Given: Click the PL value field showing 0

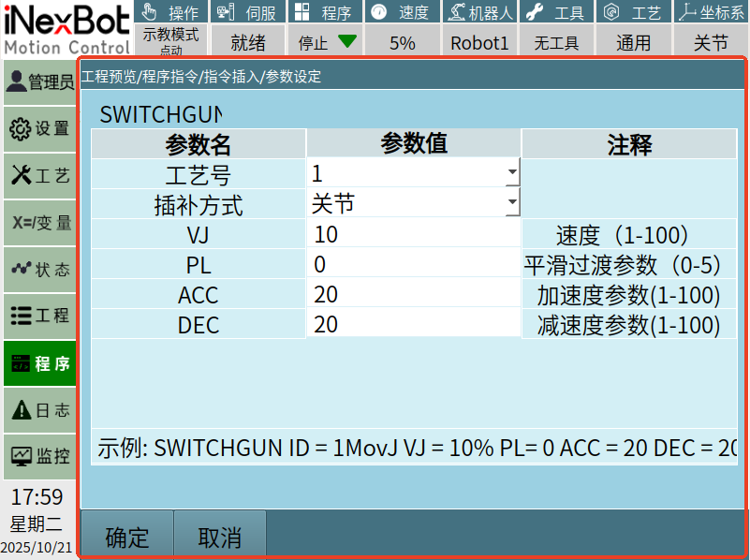Looking at the screenshot, I should [x=413, y=263].
